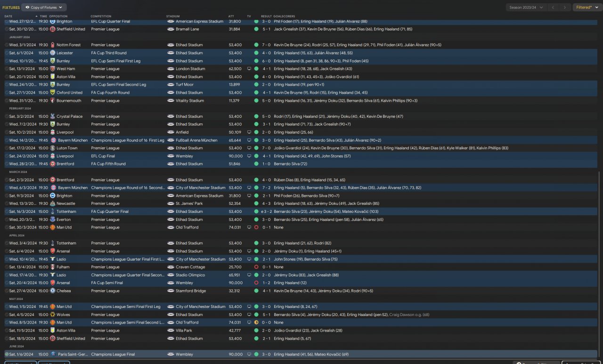Click the Paris Saint-Germain club crest
The image size is (603, 364).
click(x=53, y=354)
